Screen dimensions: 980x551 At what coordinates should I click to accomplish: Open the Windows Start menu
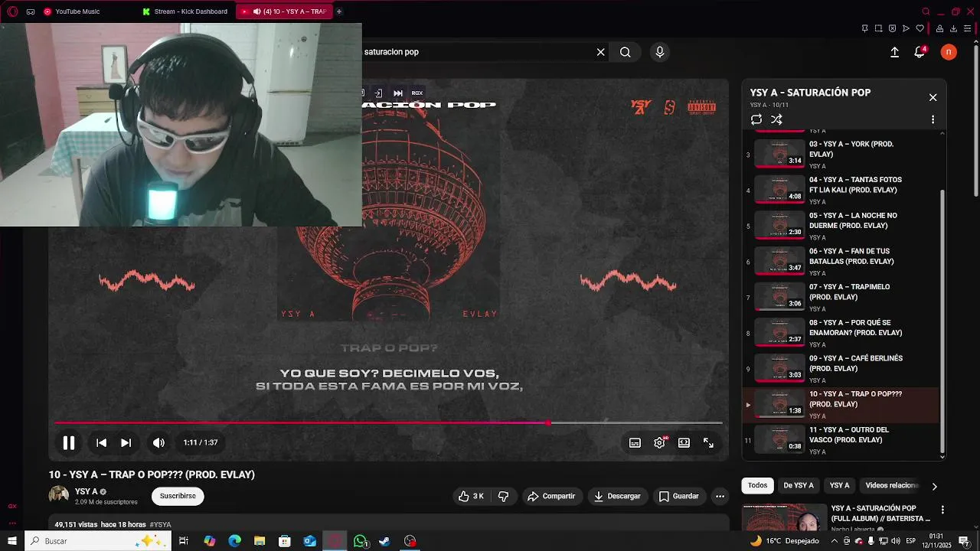(12, 541)
